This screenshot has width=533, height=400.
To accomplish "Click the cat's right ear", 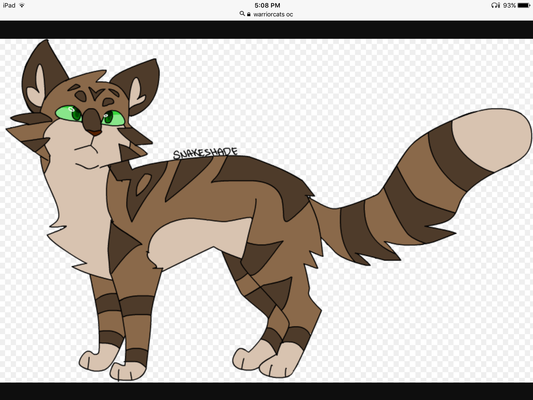I will [139, 87].
